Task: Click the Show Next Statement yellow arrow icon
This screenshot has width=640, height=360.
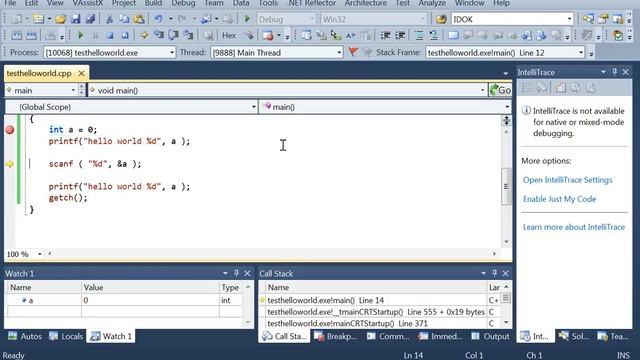Action: (144, 36)
